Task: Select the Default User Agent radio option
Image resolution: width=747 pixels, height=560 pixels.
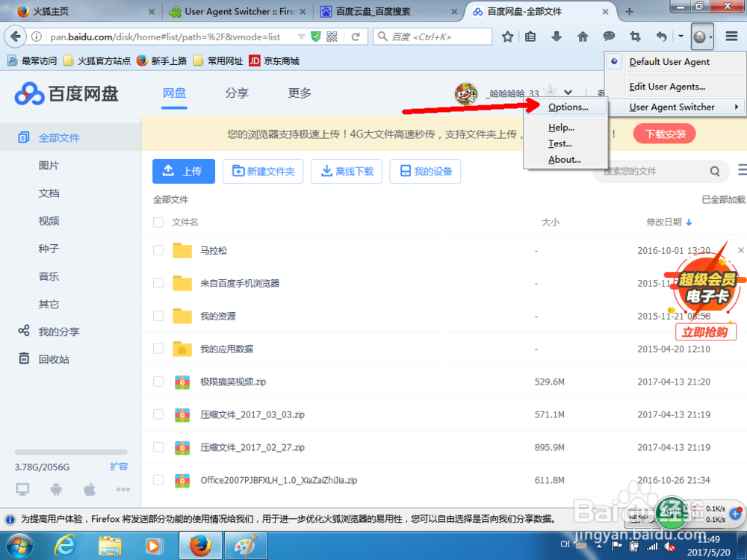Action: pos(615,61)
